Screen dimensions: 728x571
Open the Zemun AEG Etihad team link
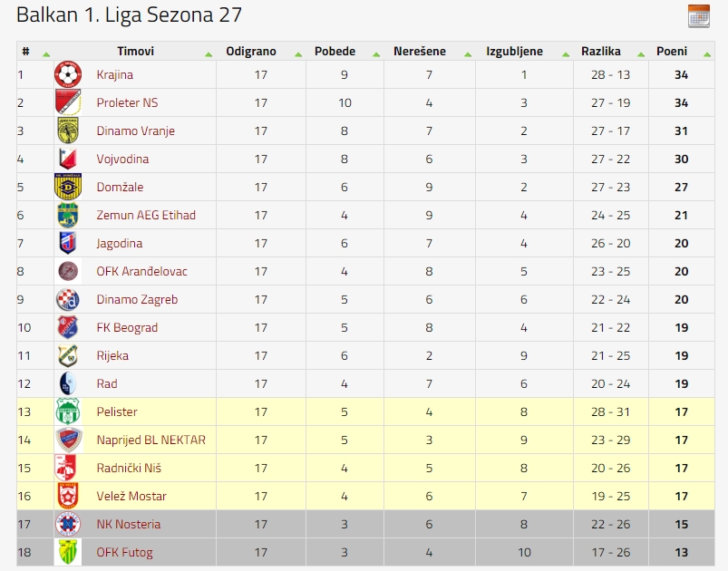pyautogui.click(x=146, y=215)
